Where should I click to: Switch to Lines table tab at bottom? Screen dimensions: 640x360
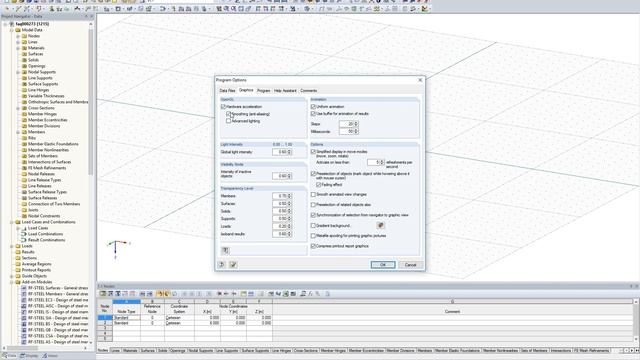tap(116, 351)
